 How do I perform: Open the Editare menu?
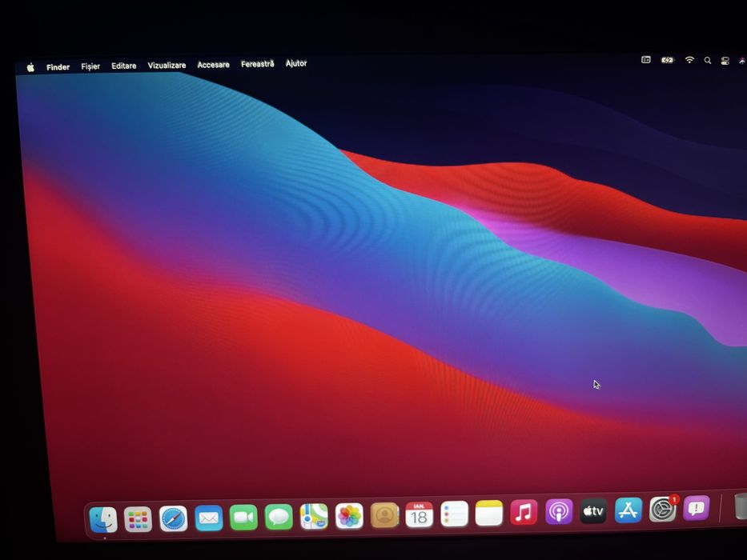point(124,66)
